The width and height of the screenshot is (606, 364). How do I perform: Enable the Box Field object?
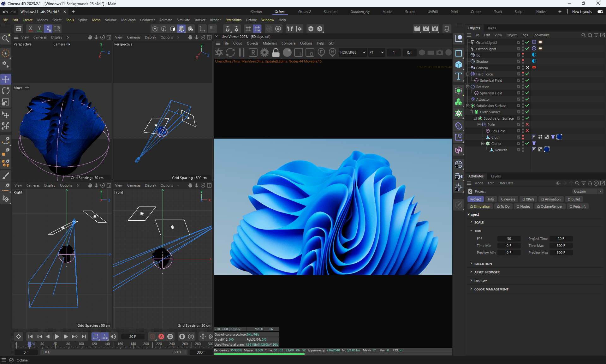pos(527,131)
